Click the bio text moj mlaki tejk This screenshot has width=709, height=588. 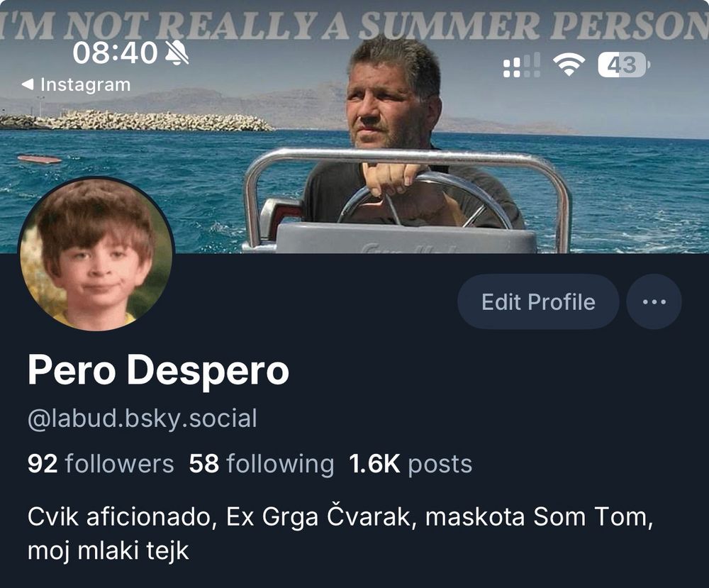[x=108, y=551]
